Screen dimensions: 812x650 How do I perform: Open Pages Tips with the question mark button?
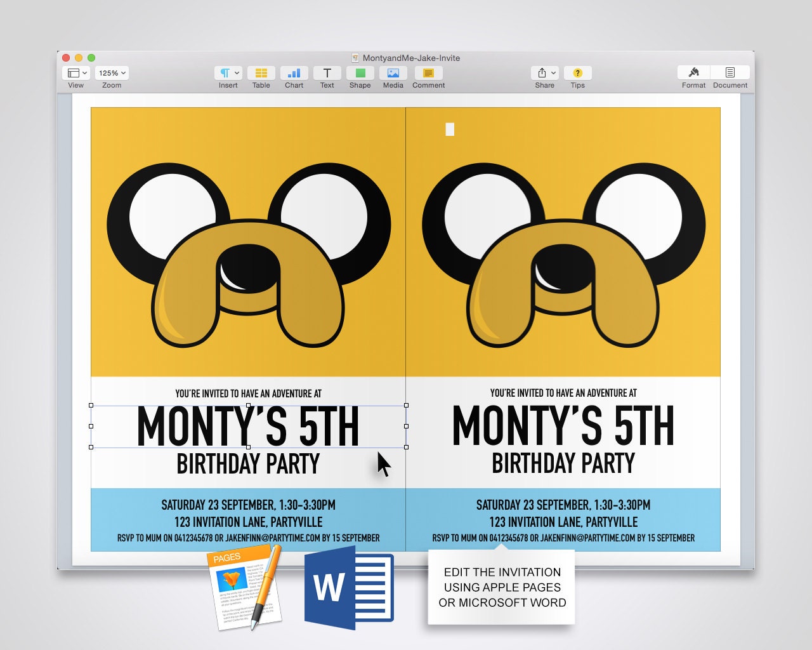pos(577,73)
